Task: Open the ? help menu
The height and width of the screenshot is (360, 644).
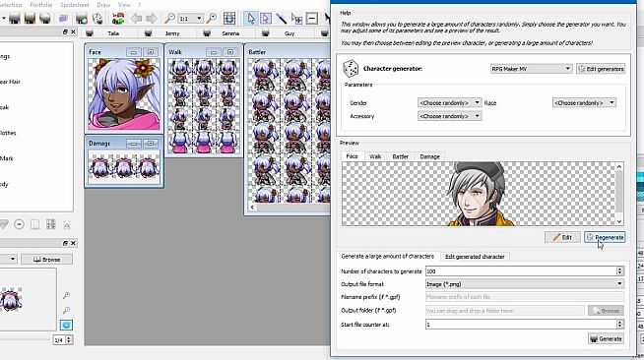Action: click(139, 5)
